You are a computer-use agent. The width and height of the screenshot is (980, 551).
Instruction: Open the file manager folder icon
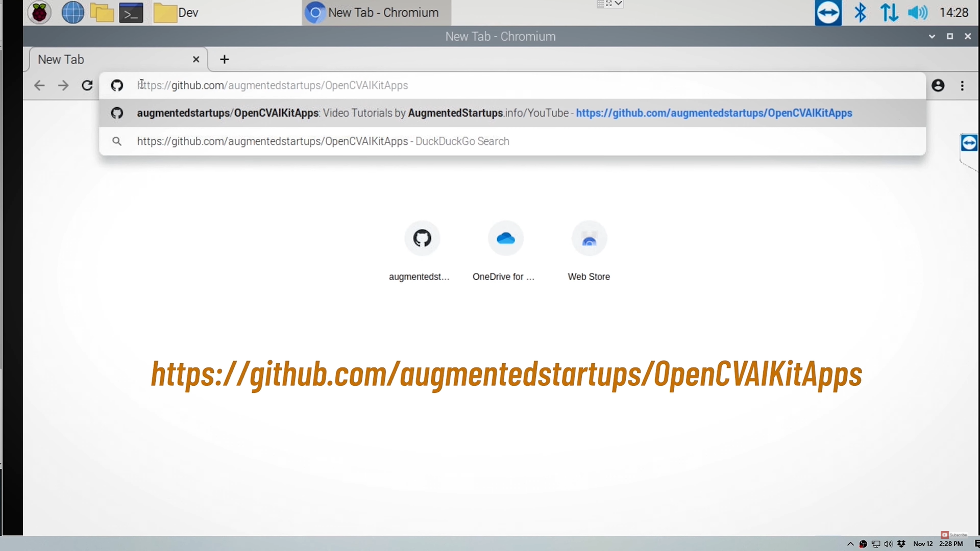tap(102, 12)
